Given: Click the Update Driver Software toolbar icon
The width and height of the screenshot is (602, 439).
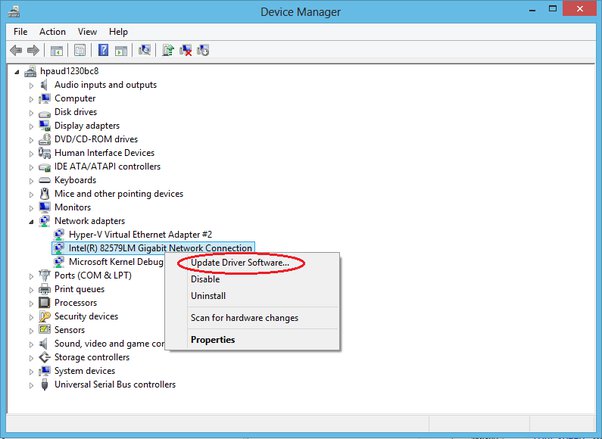Looking at the screenshot, I should [x=168, y=50].
